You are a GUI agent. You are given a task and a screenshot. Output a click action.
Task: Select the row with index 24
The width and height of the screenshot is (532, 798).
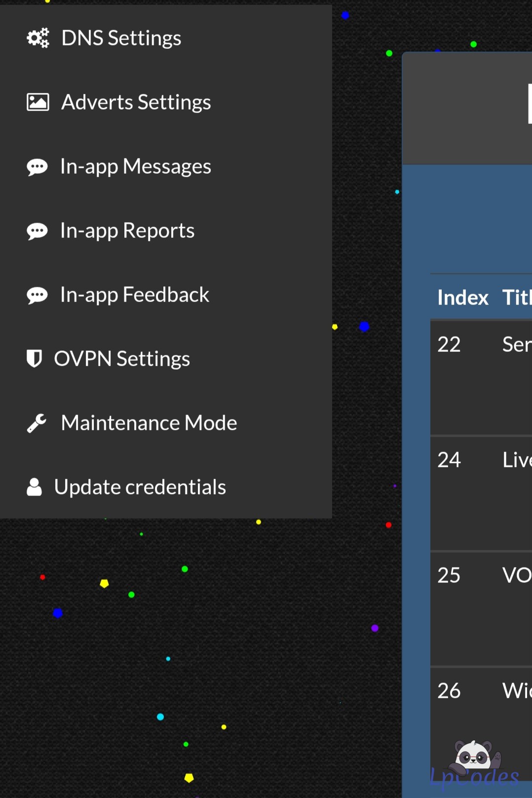tap(481, 493)
